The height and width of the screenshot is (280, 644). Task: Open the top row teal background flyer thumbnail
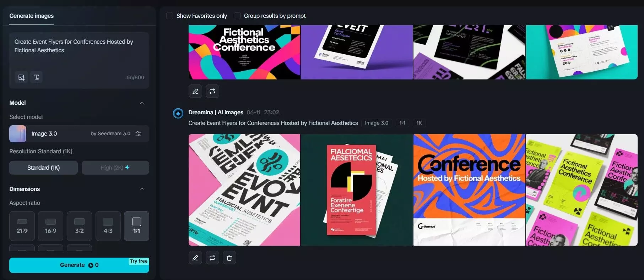pos(581,52)
